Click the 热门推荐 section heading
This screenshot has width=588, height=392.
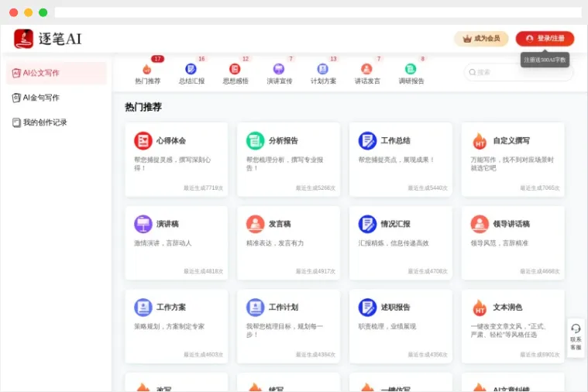coord(143,107)
